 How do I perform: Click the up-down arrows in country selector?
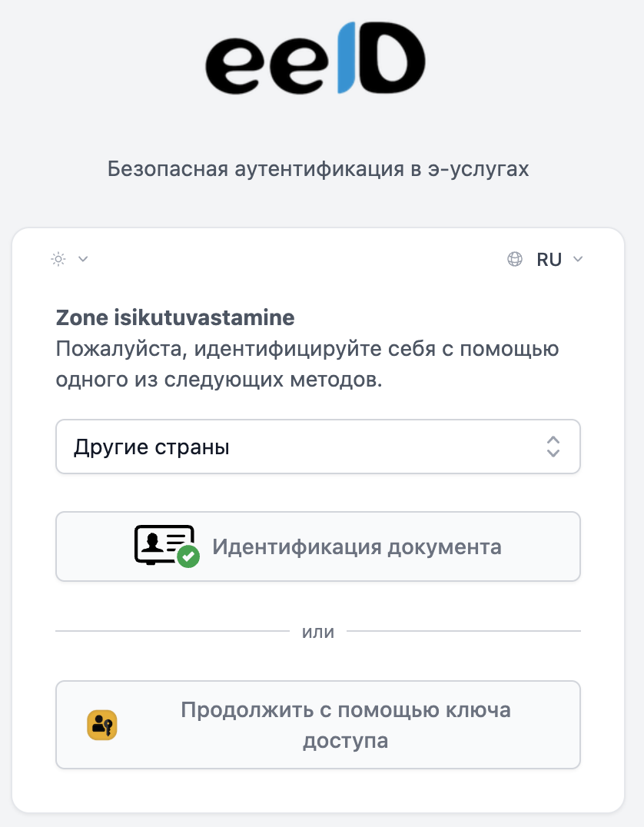coord(553,447)
